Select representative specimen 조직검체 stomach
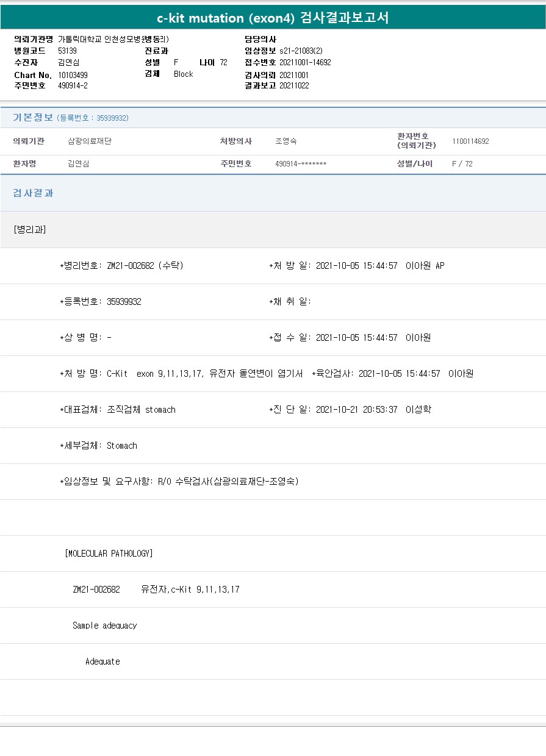 [x=141, y=410]
